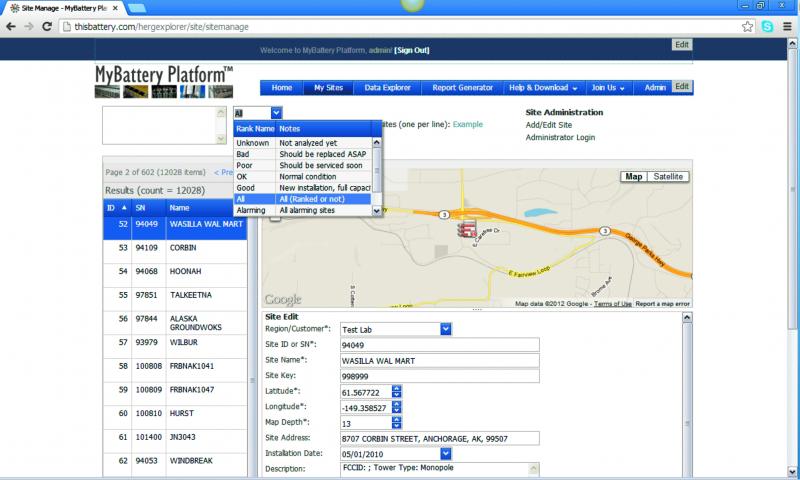Adjust the Latitude stepper arrows

pos(396,392)
